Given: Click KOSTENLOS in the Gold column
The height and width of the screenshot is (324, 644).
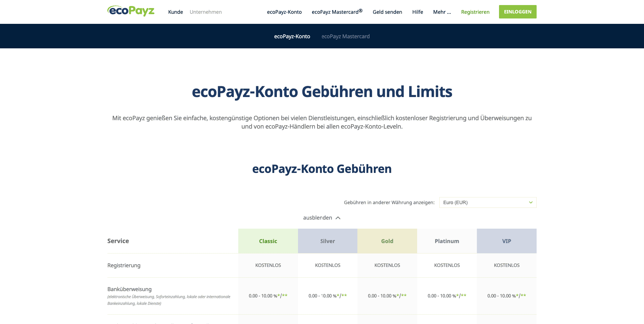Looking at the screenshot, I should [387, 265].
